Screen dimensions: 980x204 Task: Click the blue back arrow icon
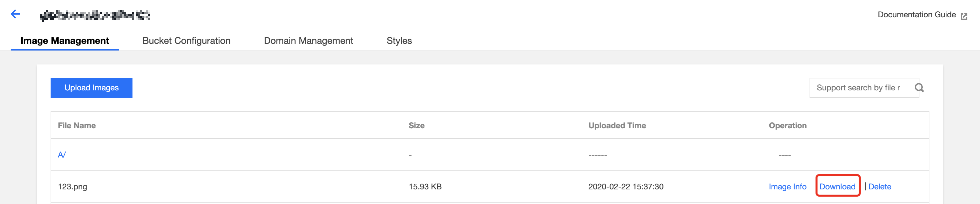click(15, 14)
